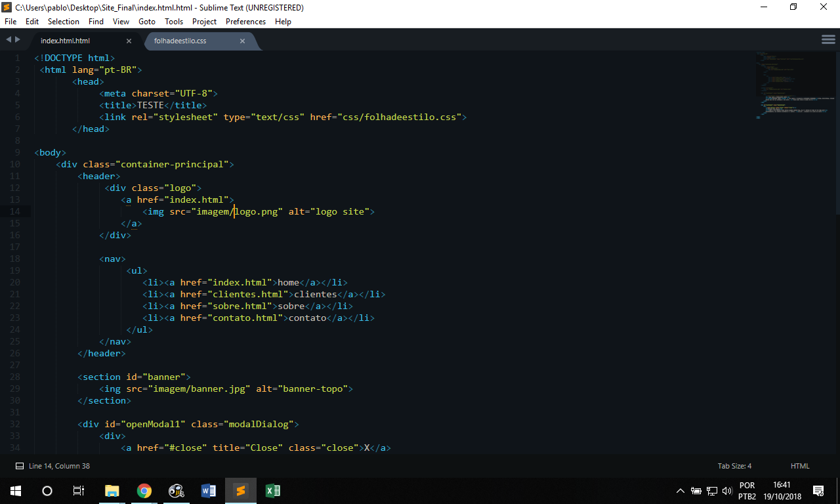The width and height of the screenshot is (840, 504).
Task: Open the Windows Start menu
Action: point(16,491)
